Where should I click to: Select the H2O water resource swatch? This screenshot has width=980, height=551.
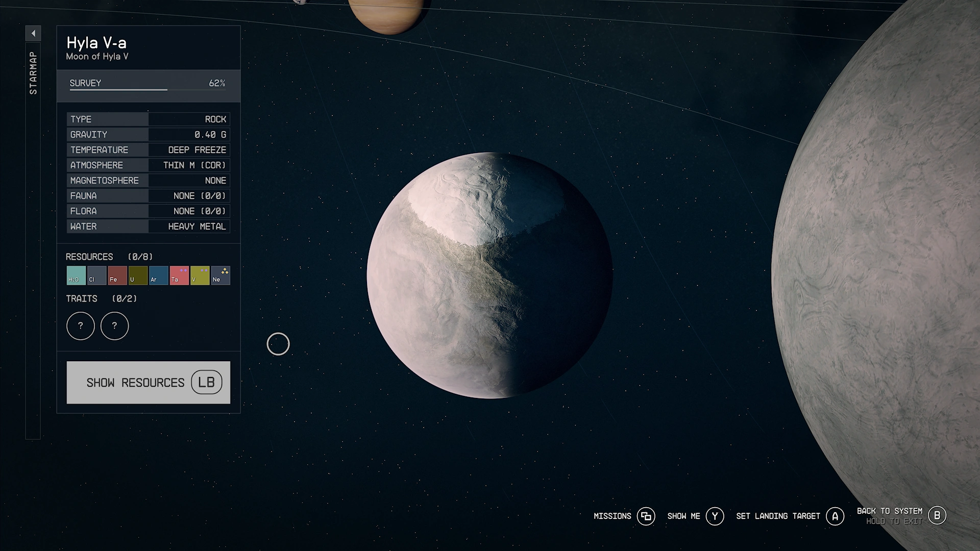76,275
